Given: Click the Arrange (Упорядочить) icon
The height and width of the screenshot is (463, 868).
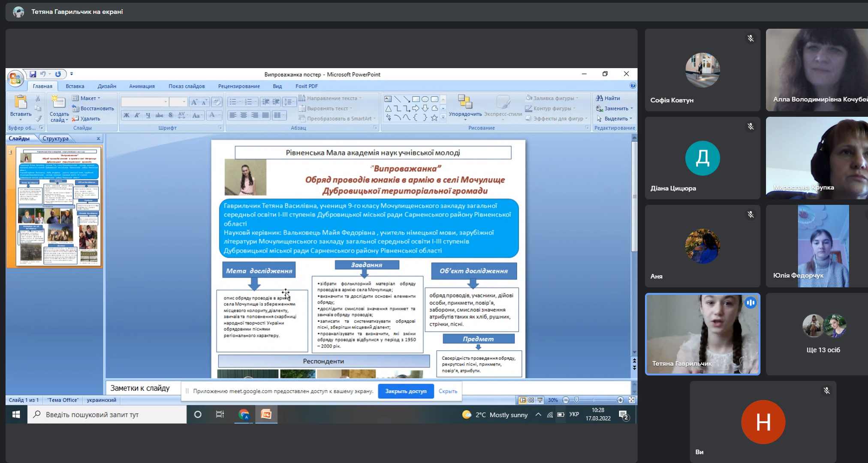Looking at the screenshot, I should tap(465, 102).
